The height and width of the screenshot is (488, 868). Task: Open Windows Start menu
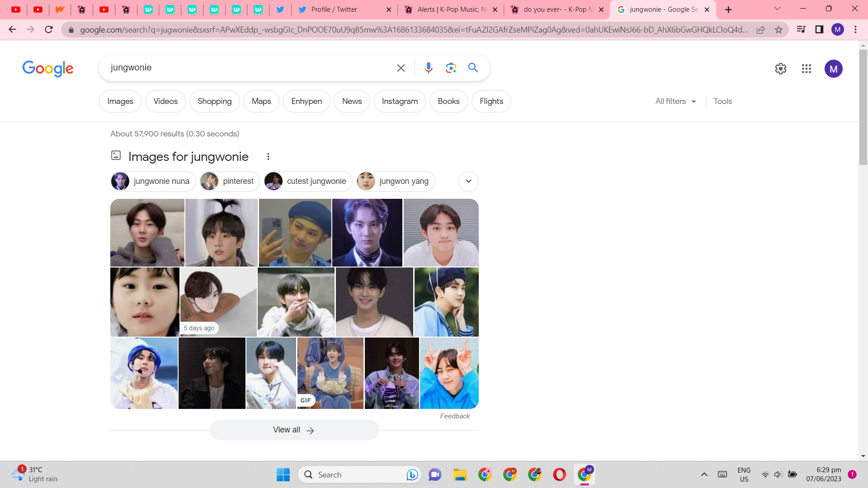coord(283,474)
